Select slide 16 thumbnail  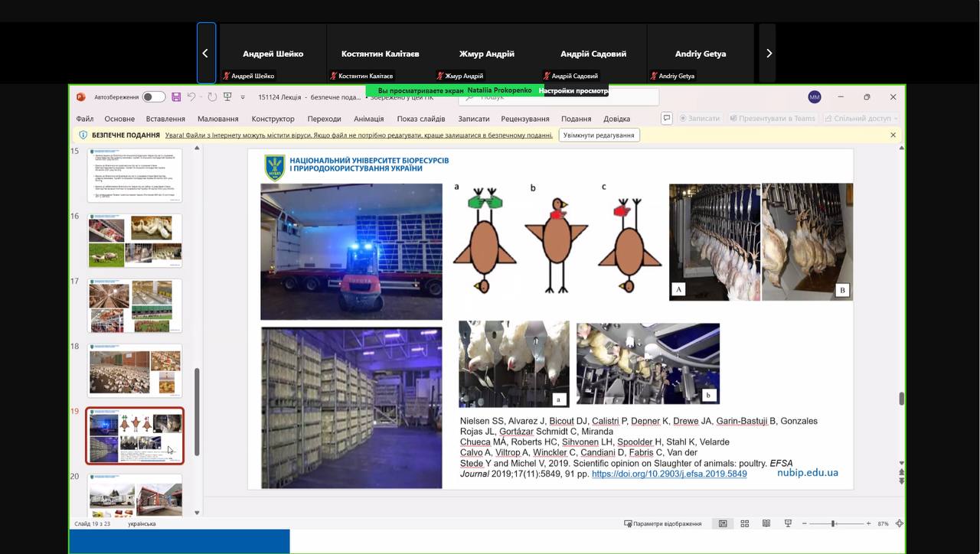(135, 240)
